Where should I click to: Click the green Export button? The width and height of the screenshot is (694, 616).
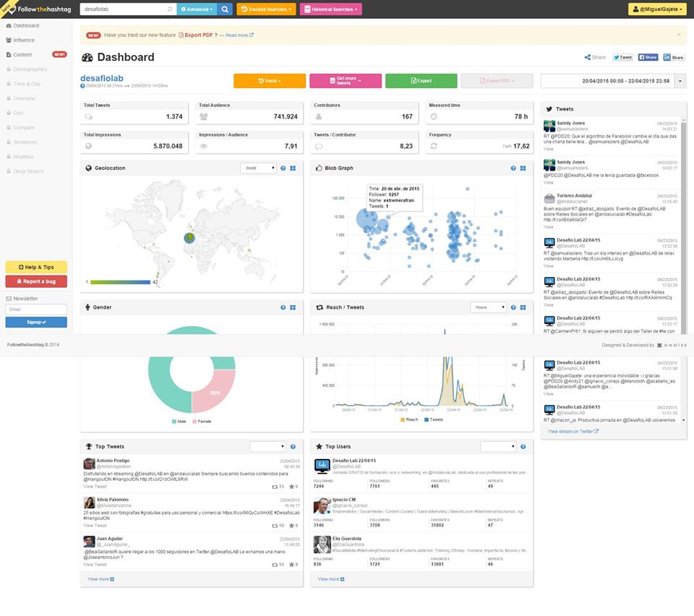pyautogui.click(x=421, y=80)
